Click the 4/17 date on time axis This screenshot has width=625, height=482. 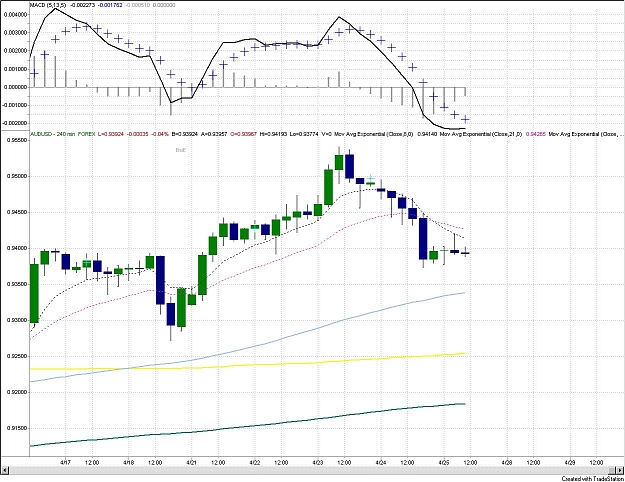[x=66, y=462]
